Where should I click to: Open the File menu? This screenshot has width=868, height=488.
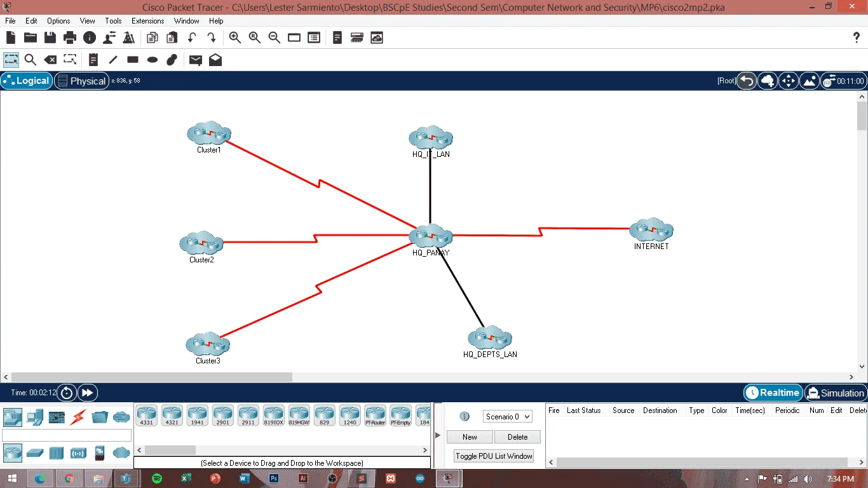10,21
